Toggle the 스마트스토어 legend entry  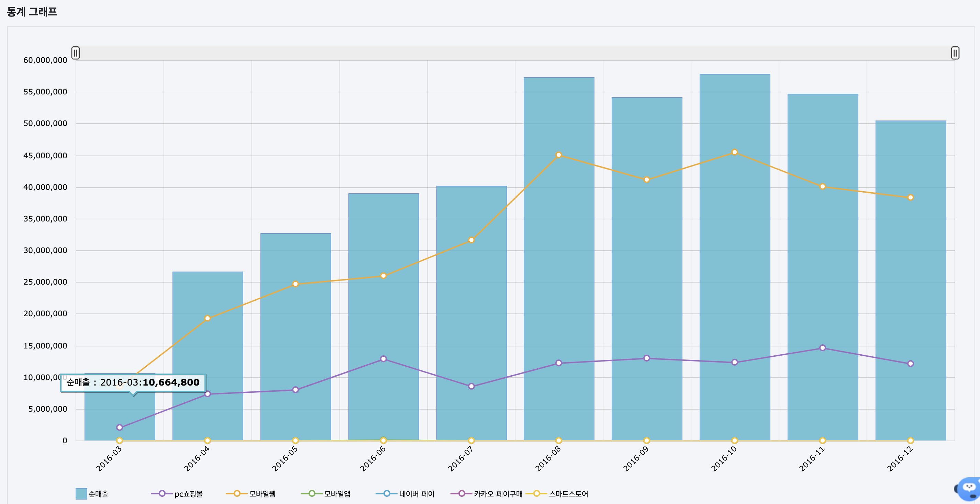(x=557, y=494)
